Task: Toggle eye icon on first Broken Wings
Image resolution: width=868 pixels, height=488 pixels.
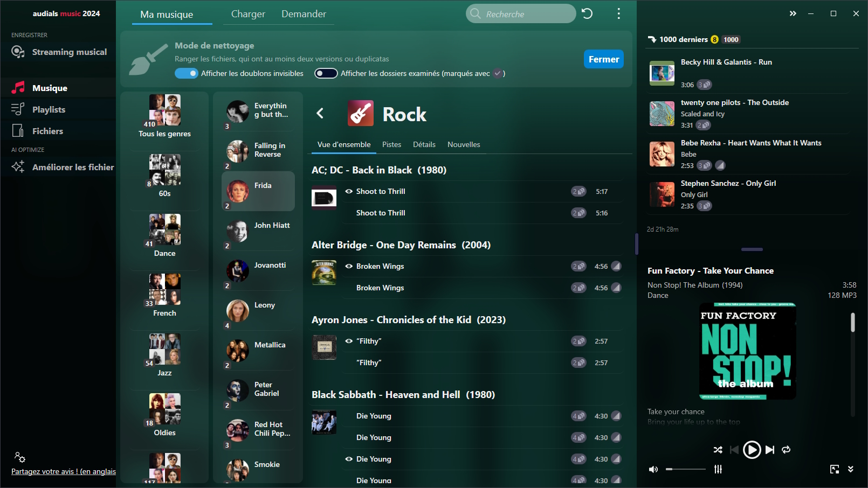Action: pos(349,266)
